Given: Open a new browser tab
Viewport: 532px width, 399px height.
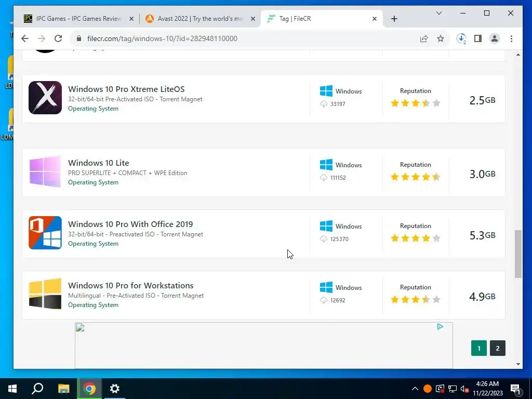Looking at the screenshot, I should [394, 19].
